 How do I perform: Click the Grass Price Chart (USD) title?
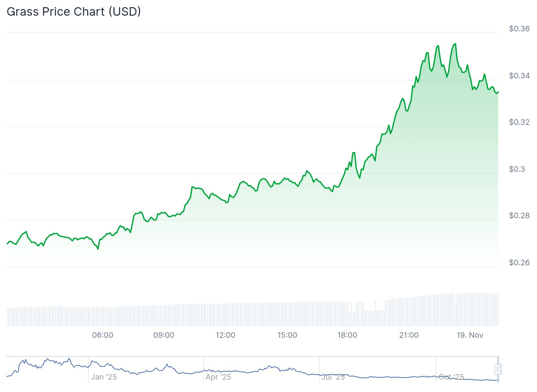pos(74,12)
